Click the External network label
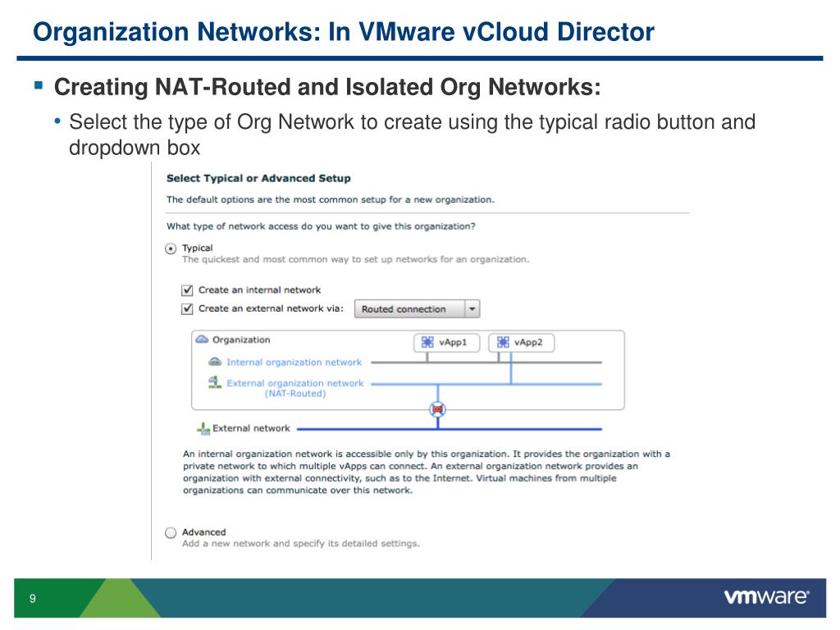 251,428
